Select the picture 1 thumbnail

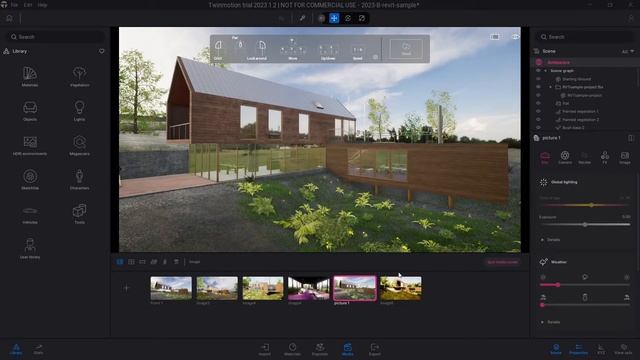click(x=354, y=288)
